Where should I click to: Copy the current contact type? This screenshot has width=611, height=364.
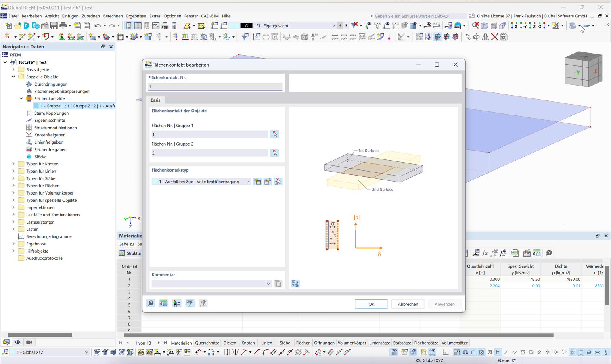[267, 181]
